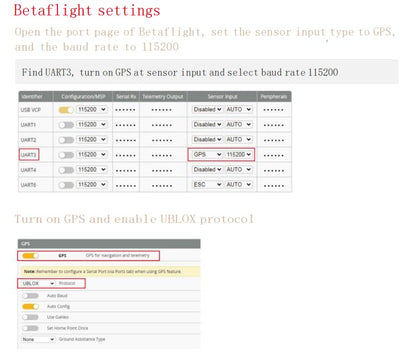The image size is (416, 364).
Task: Click the Serial Rx column header
Action: pyautogui.click(x=126, y=97)
